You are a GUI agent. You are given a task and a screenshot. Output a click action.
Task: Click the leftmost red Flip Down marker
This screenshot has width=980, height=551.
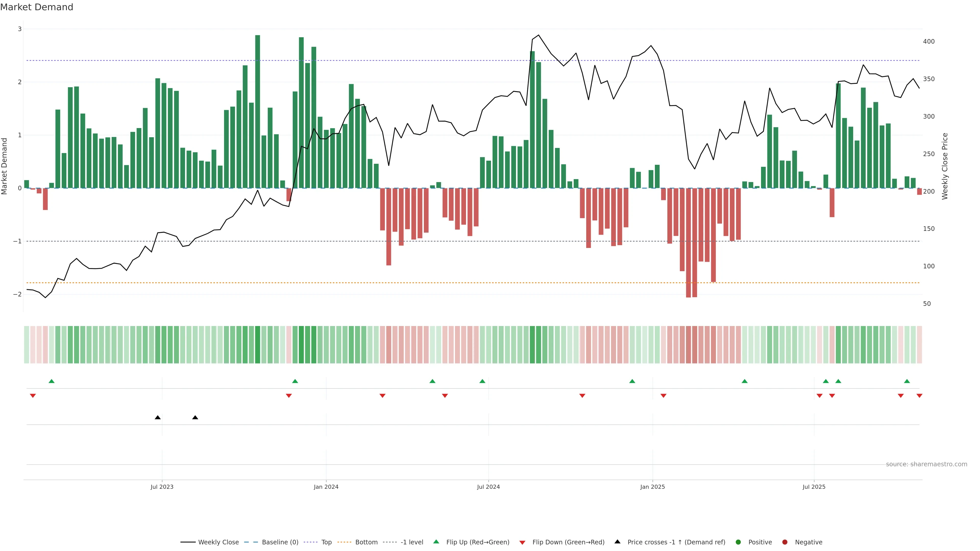coord(33,396)
